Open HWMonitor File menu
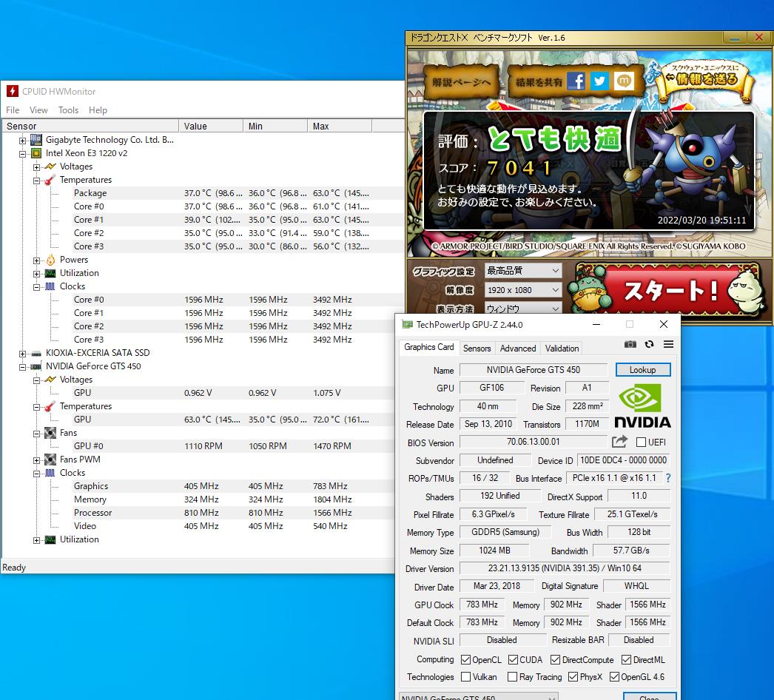This screenshot has height=700, width=774. [x=13, y=110]
